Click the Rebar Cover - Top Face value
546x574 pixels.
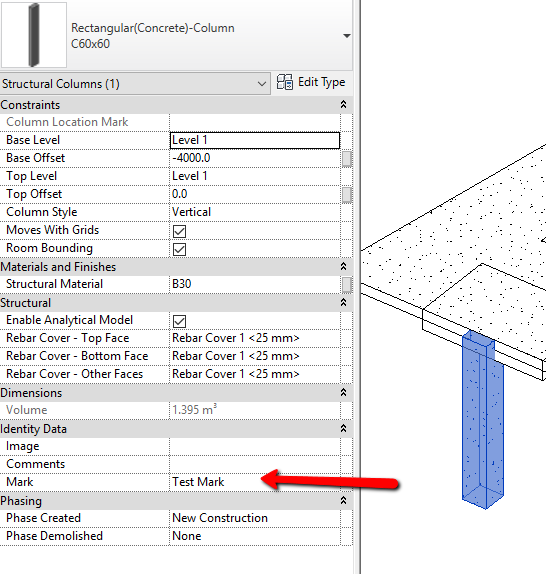point(255,338)
